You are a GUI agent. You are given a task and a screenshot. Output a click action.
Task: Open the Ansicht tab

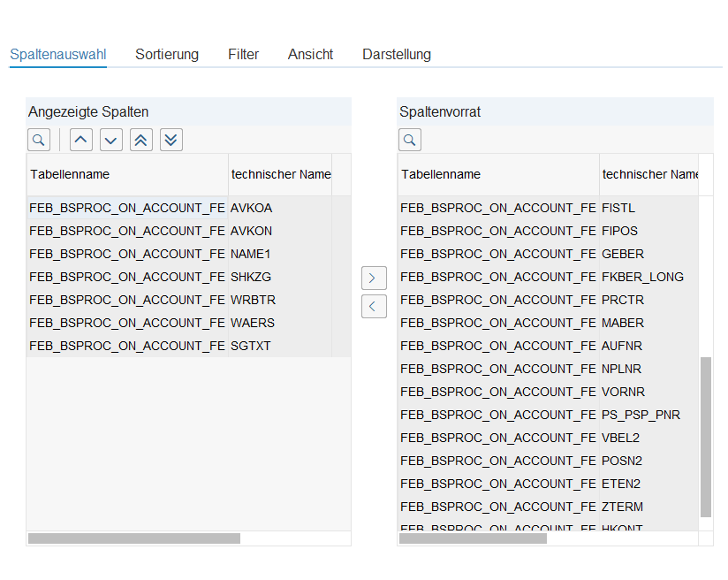(310, 55)
